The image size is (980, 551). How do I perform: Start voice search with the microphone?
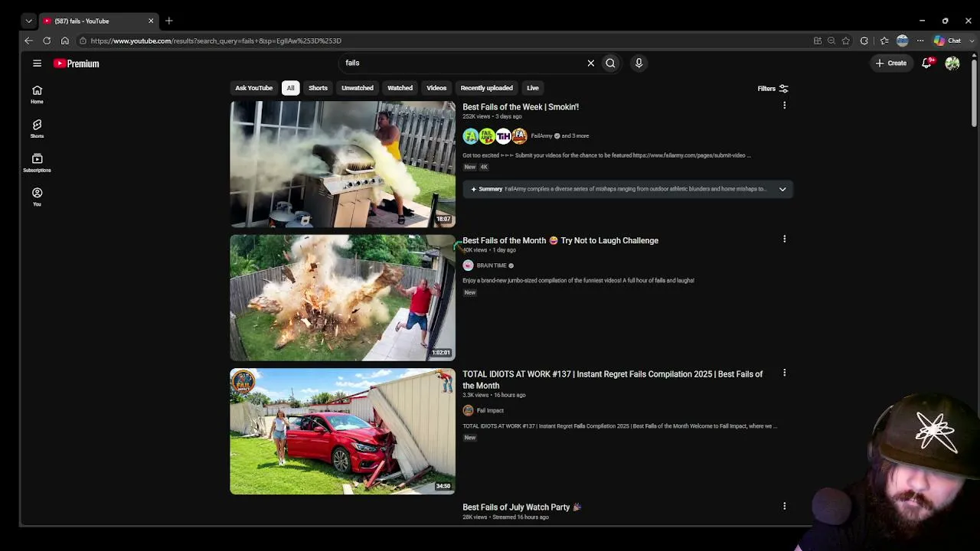pyautogui.click(x=639, y=64)
